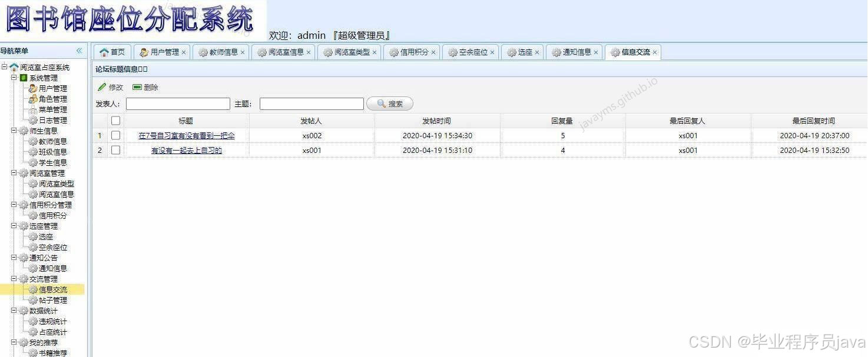The height and width of the screenshot is (357, 868).
Task: Click the pencil icon for 修改
Action: (x=102, y=87)
